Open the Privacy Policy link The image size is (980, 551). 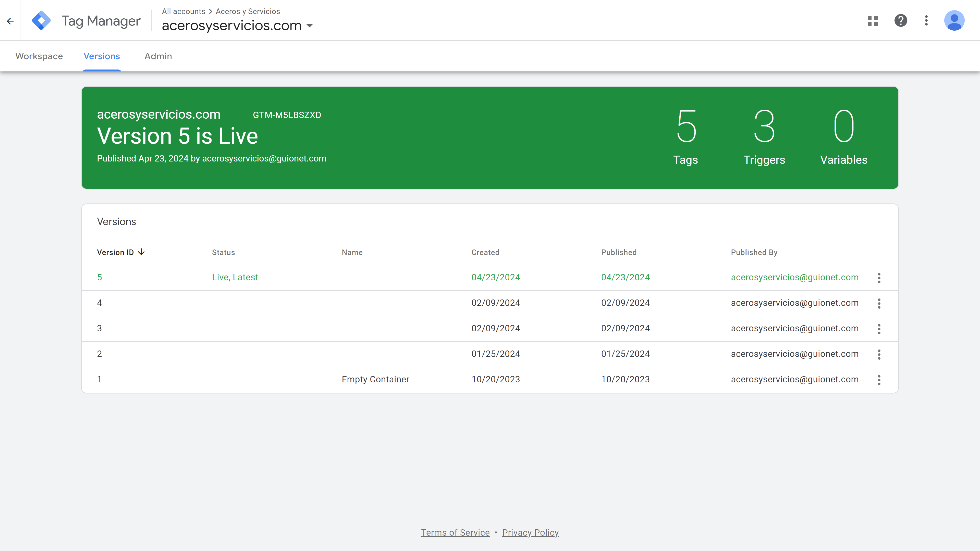point(530,532)
